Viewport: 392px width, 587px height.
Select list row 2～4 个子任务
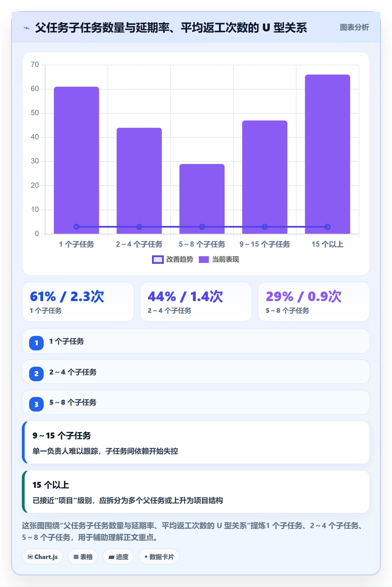pyautogui.click(x=196, y=372)
